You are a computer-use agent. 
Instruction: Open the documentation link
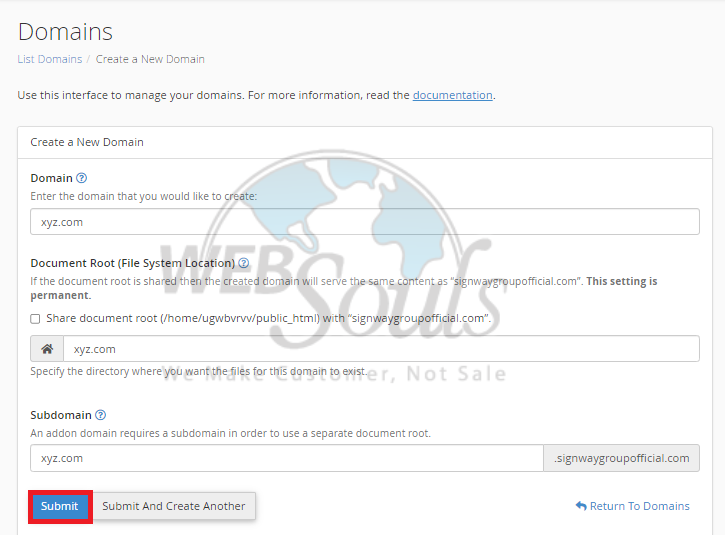(x=452, y=95)
